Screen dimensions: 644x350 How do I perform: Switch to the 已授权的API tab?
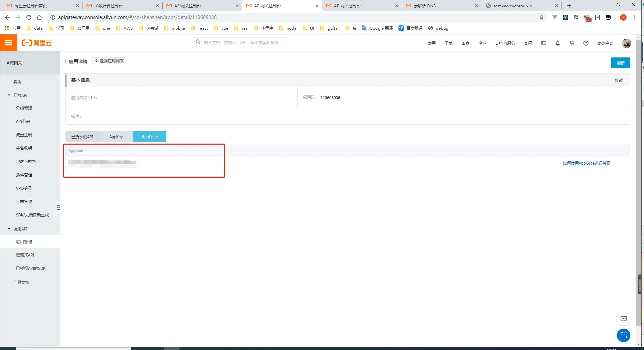pos(82,137)
